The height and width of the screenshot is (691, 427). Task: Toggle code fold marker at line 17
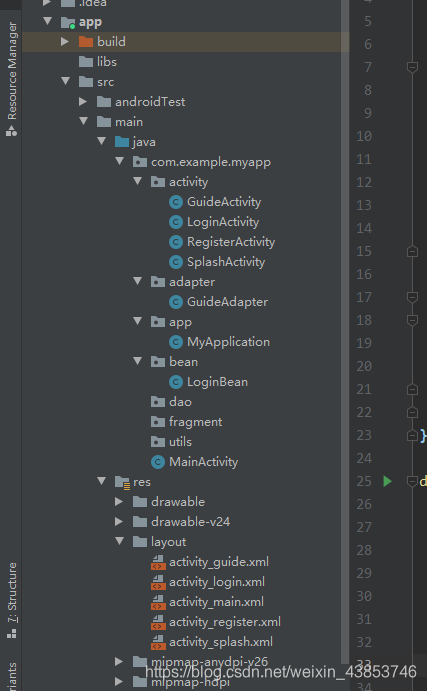412,297
